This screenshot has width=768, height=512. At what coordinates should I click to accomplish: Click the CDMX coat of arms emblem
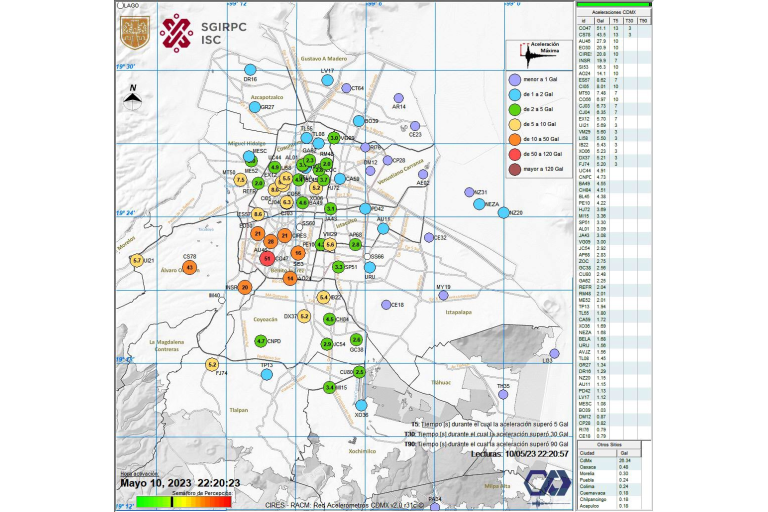(134, 32)
